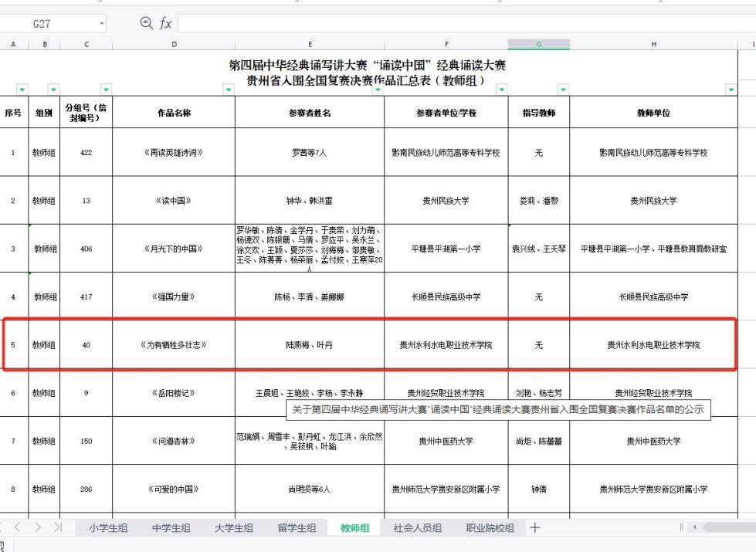Select cell 《为有牺牲多壮志》
The width and height of the screenshot is (756, 552).
tap(174, 344)
